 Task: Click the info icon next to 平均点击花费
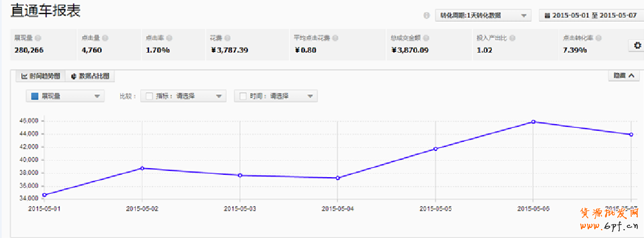tap(335, 39)
